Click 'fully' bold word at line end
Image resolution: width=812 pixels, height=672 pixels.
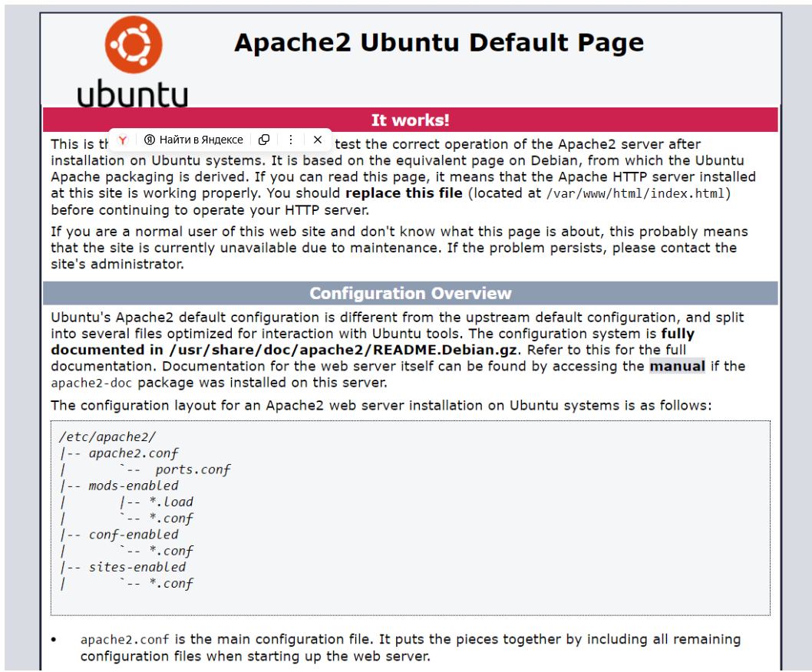678,334
